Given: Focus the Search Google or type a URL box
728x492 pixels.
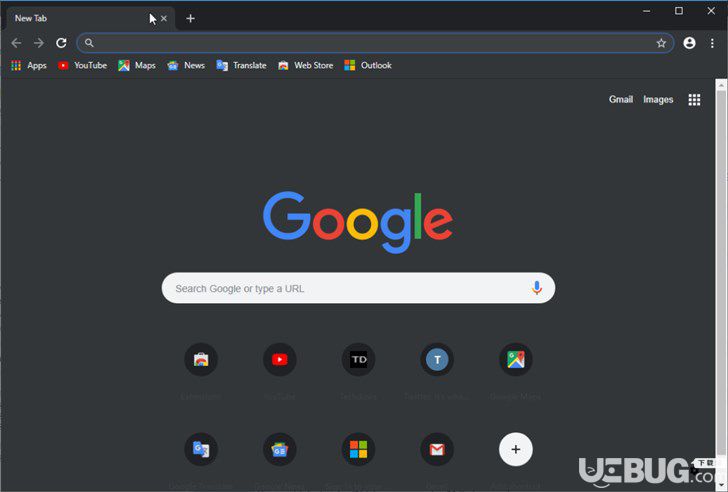Looking at the screenshot, I should (358, 288).
